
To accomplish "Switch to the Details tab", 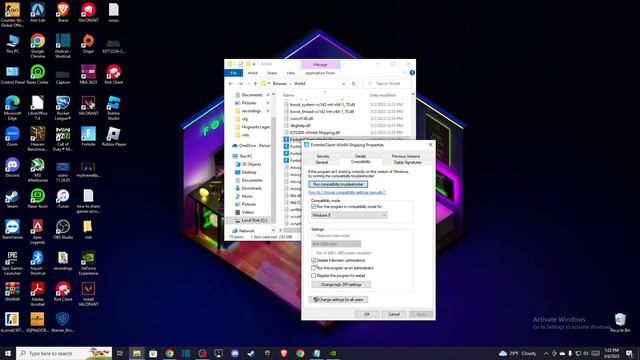I will click(360, 156).
